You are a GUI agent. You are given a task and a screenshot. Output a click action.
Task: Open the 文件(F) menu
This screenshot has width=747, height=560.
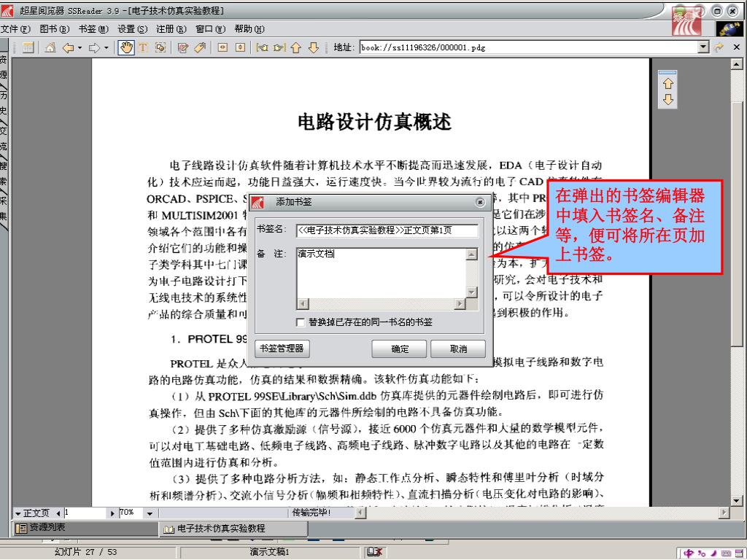pos(16,29)
